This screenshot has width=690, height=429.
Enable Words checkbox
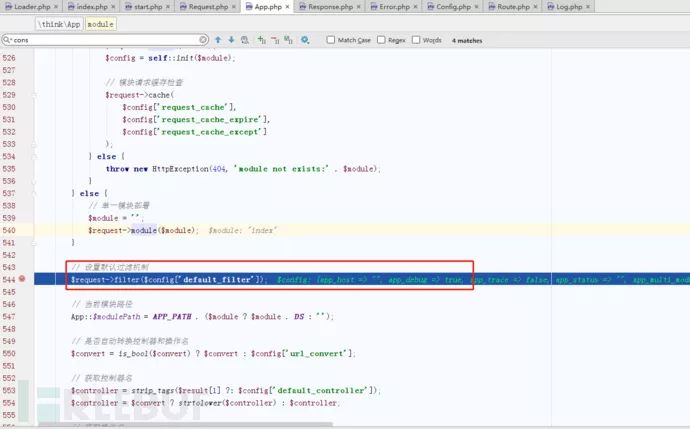(416, 40)
